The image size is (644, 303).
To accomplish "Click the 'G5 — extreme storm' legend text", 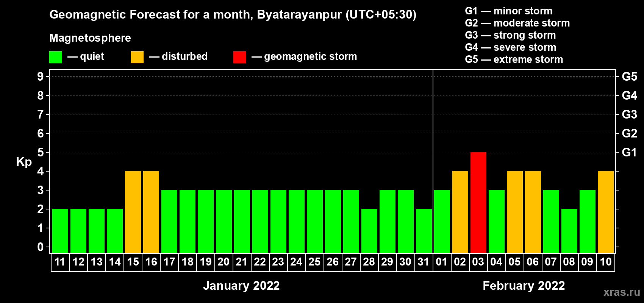I will tap(514, 59).
